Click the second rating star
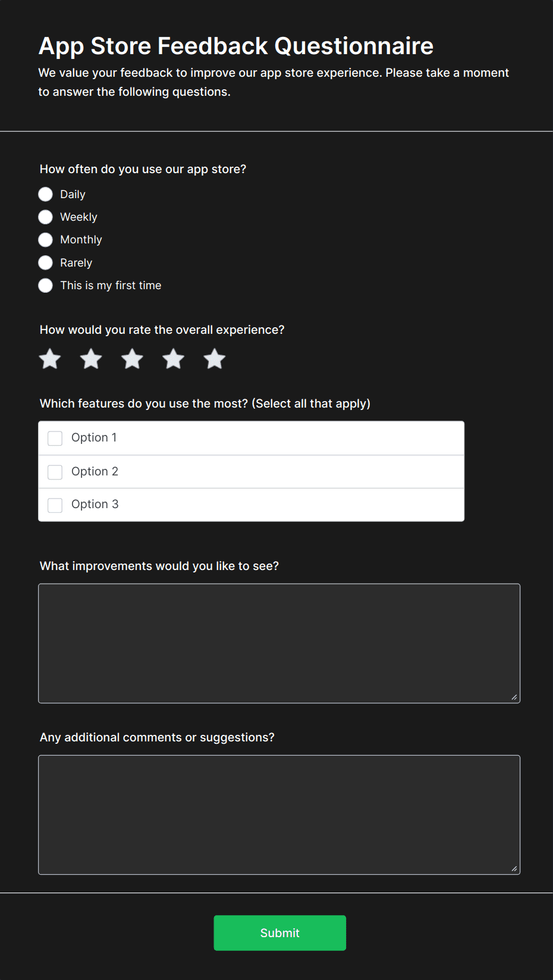Image resolution: width=553 pixels, height=980 pixels. (x=90, y=359)
